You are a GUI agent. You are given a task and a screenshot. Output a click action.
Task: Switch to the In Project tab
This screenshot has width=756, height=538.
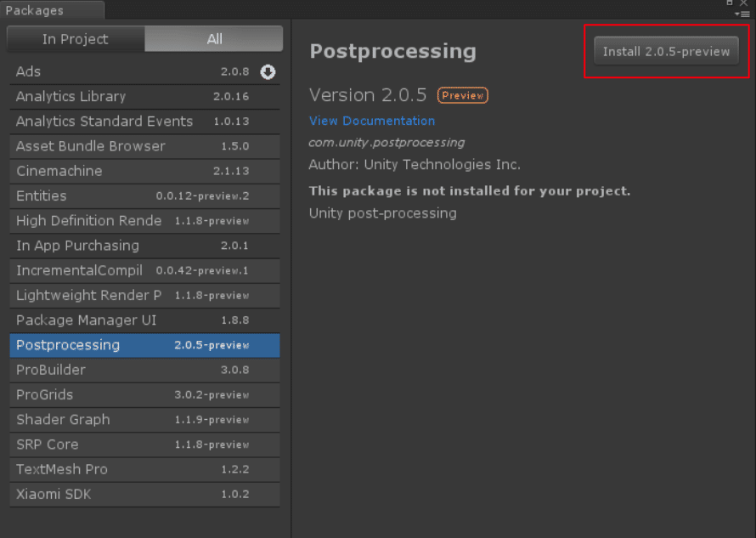coord(76,39)
